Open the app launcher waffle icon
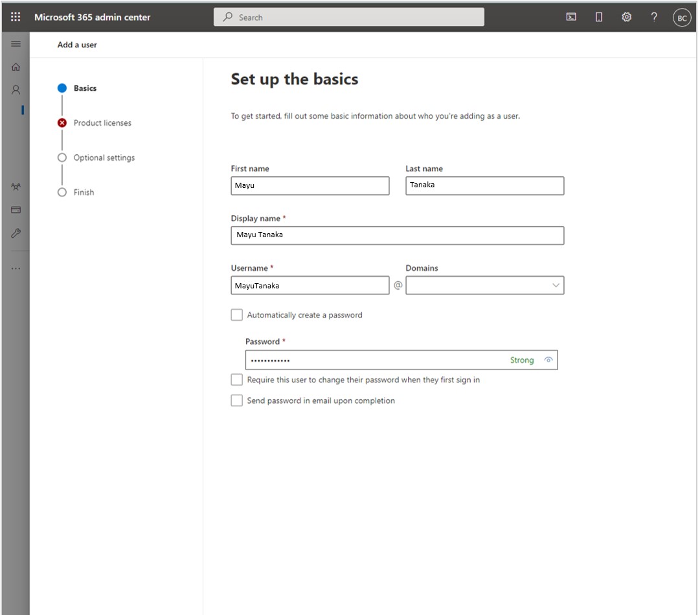 [x=16, y=17]
